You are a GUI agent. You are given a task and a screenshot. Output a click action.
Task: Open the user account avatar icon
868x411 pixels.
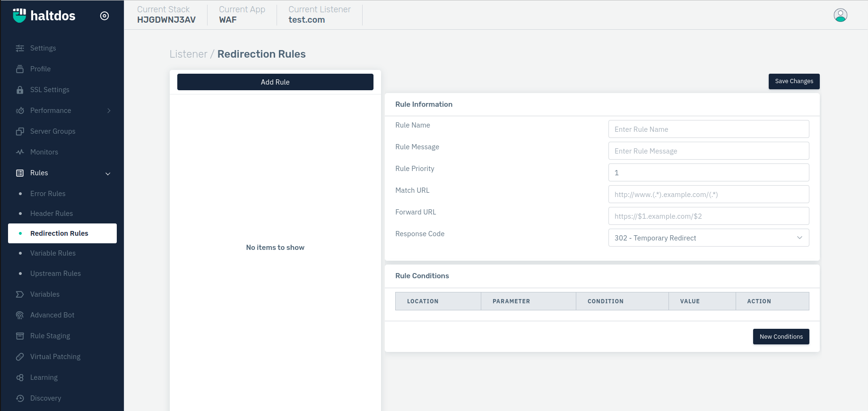click(840, 15)
